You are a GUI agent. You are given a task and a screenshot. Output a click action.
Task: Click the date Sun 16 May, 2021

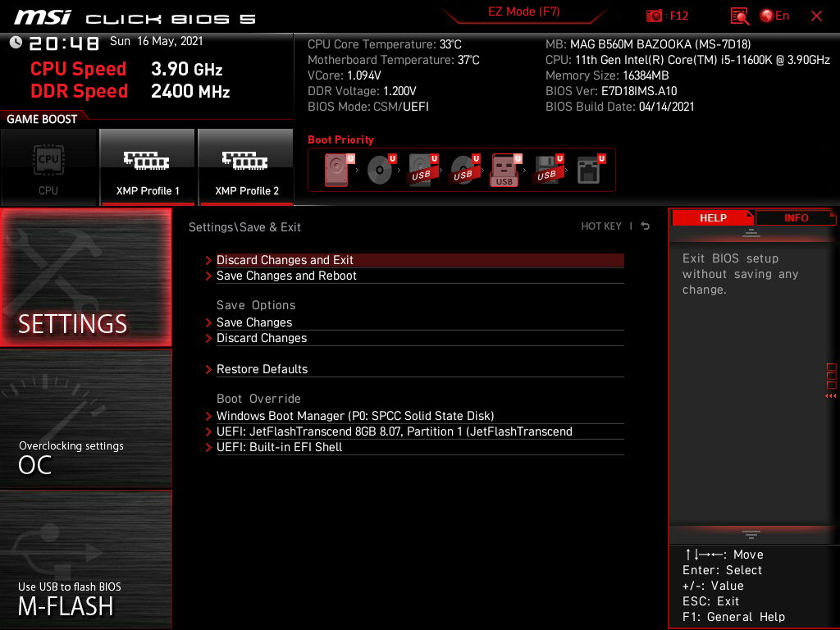[x=157, y=41]
